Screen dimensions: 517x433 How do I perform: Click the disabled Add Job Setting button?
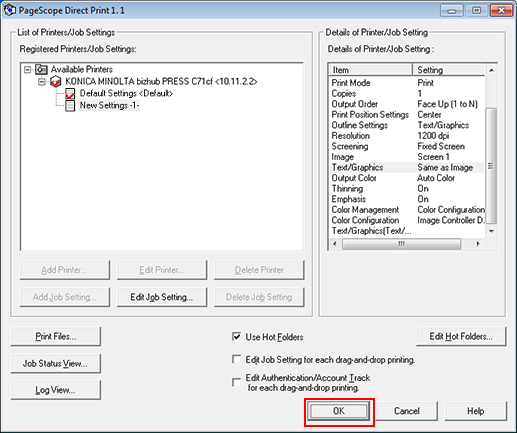tap(64, 297)
